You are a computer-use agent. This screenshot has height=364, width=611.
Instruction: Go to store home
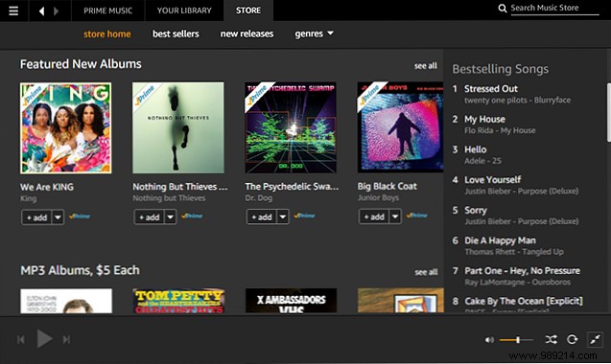tap(107, 34)
